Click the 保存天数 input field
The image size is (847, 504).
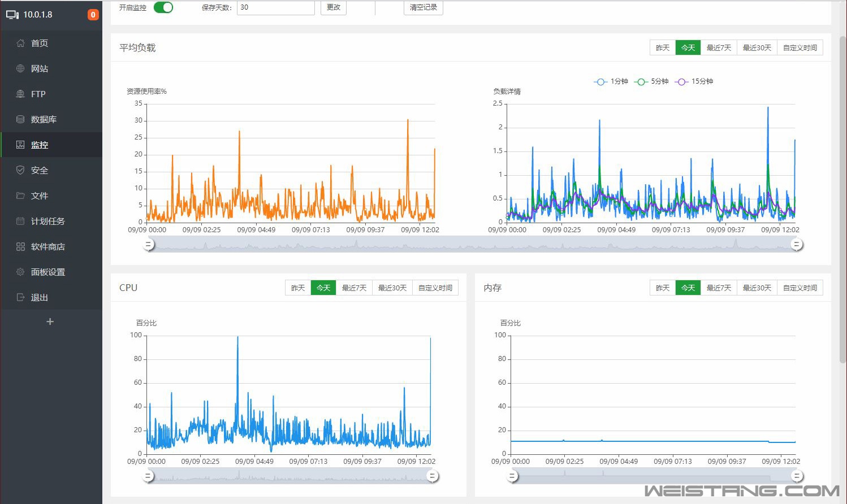275,7
